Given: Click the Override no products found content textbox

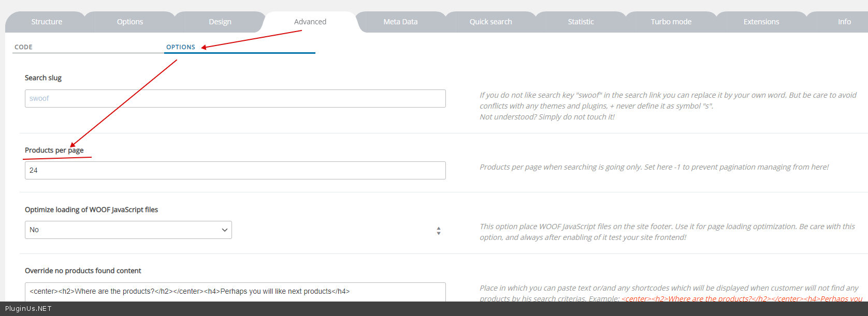Looking at the screenshot, I should [235, 291].
